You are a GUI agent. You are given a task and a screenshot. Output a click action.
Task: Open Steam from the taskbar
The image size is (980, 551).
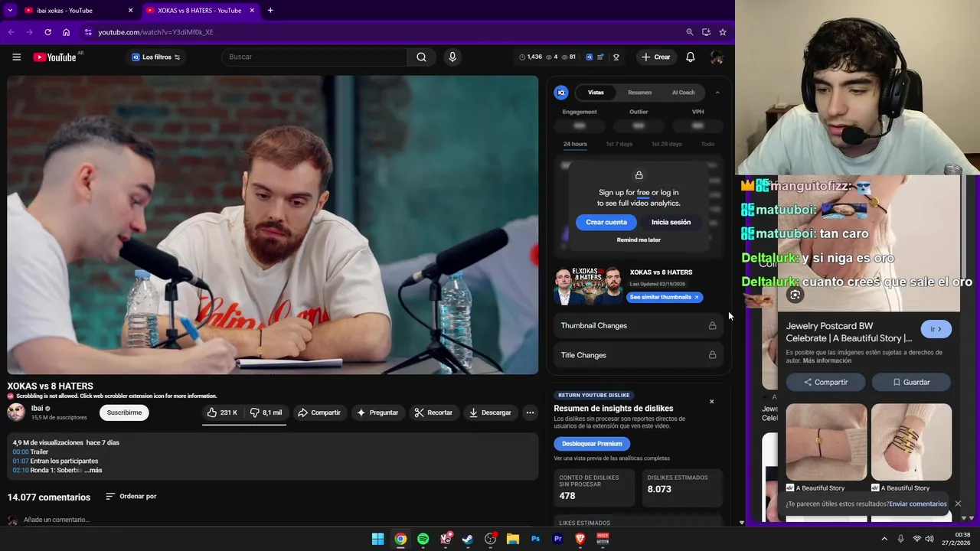pyautogui.click(x=468, y=539)
